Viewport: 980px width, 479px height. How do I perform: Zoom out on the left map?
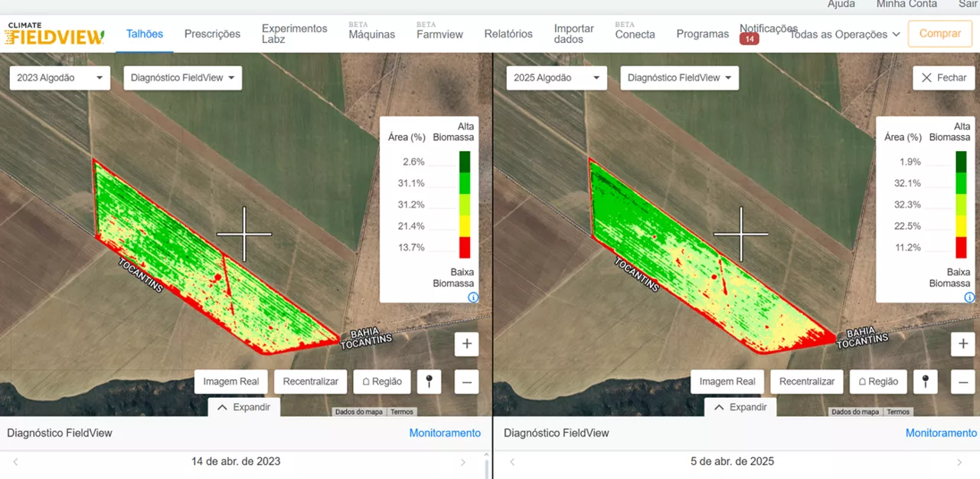466,382
